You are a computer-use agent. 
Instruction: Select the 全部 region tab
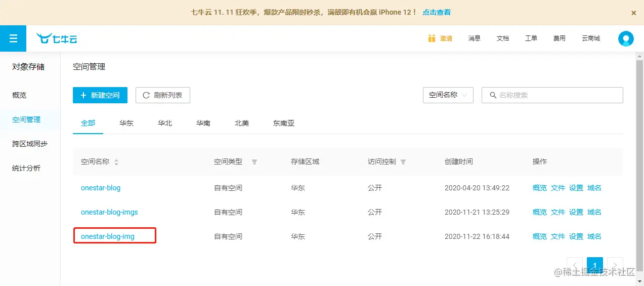88,123
